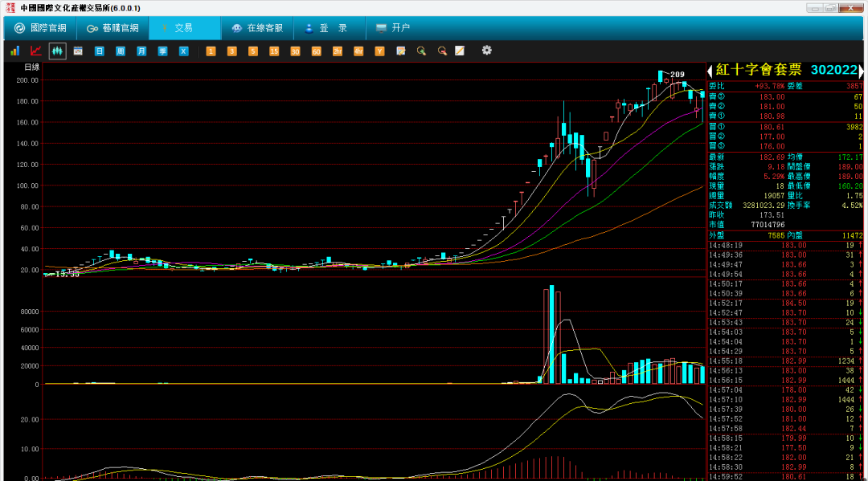Click the 15.55 low price label on chart
Screen dimensions: 868x481
tap(67, 274)
